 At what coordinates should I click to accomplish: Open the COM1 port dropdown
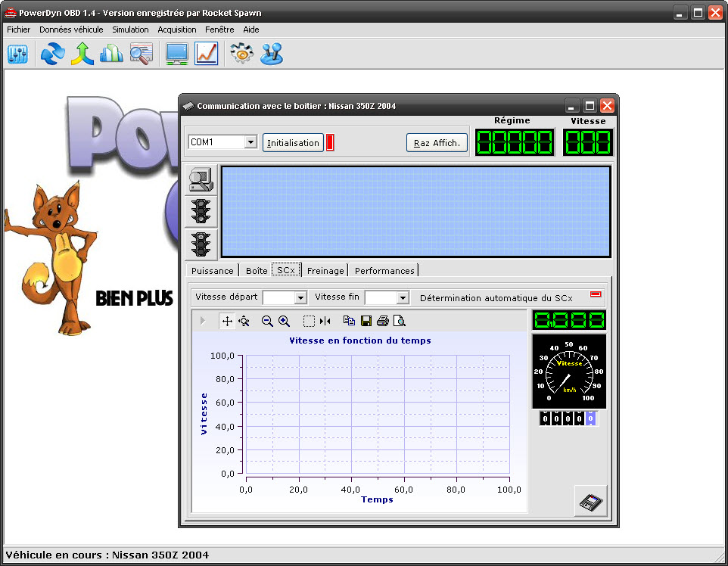coord(250,142)
